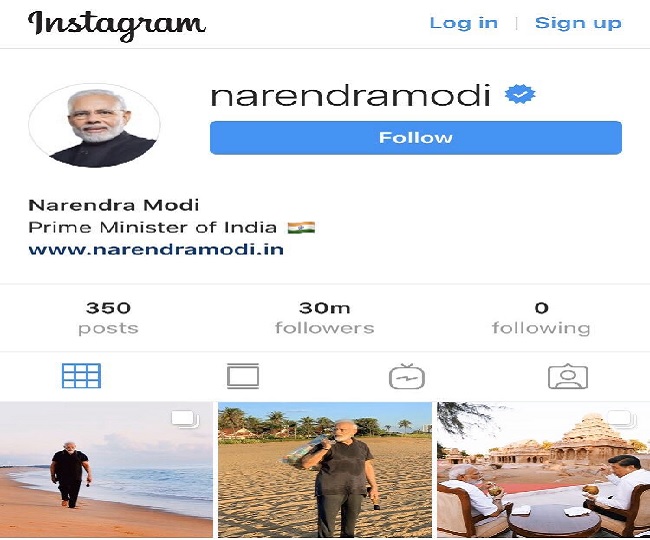The image size is (650, 540).
Task: Open the profile picture
Action: 95,125
